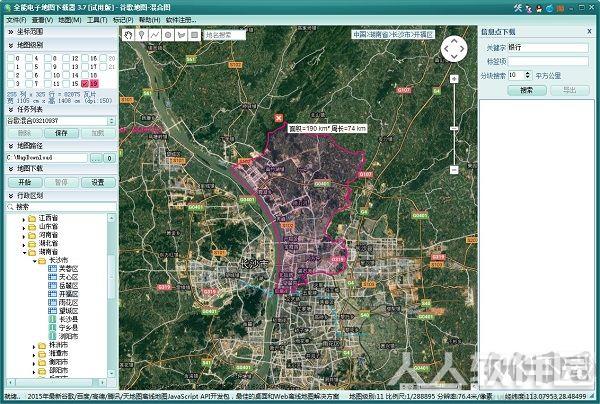Click the 长沙市 folder icon
This screenshot has height=404, width=600.
tap(42, 260)
